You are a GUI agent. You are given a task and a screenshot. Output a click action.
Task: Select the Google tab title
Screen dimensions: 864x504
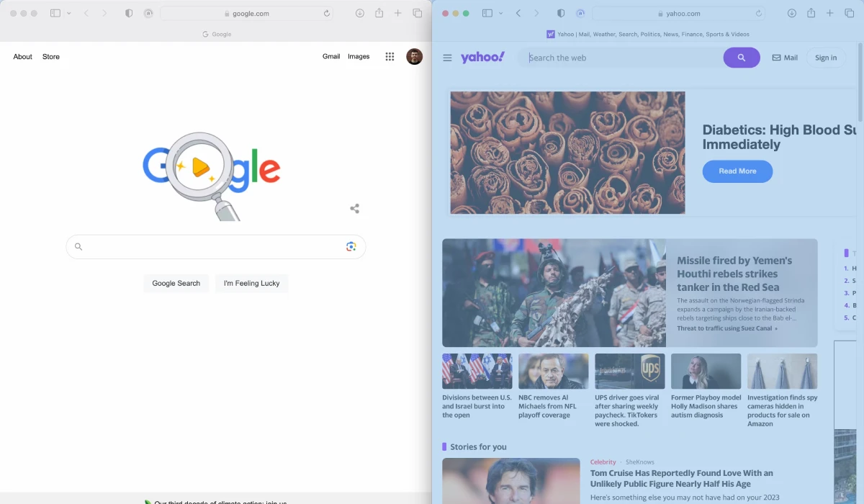[x=216, y=34]
